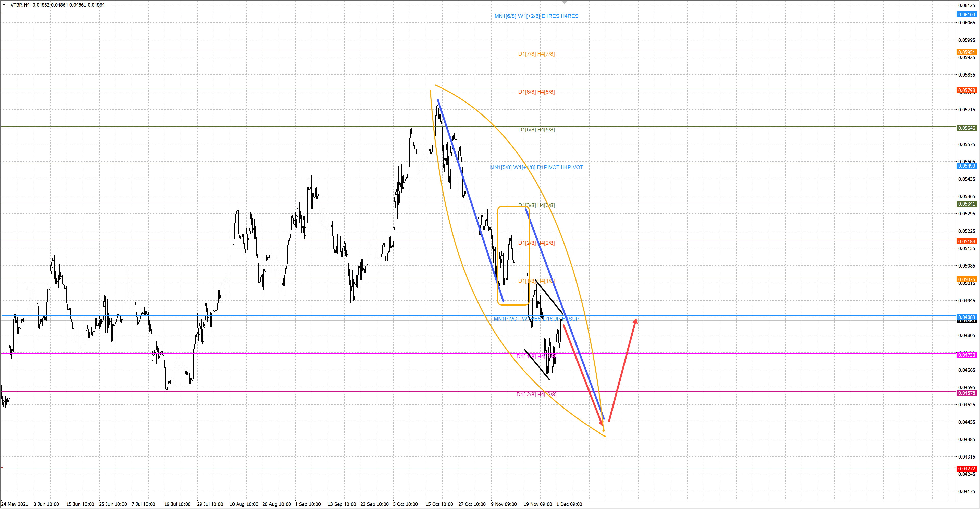Click the 24 May 2021 date label

[15, 504]
